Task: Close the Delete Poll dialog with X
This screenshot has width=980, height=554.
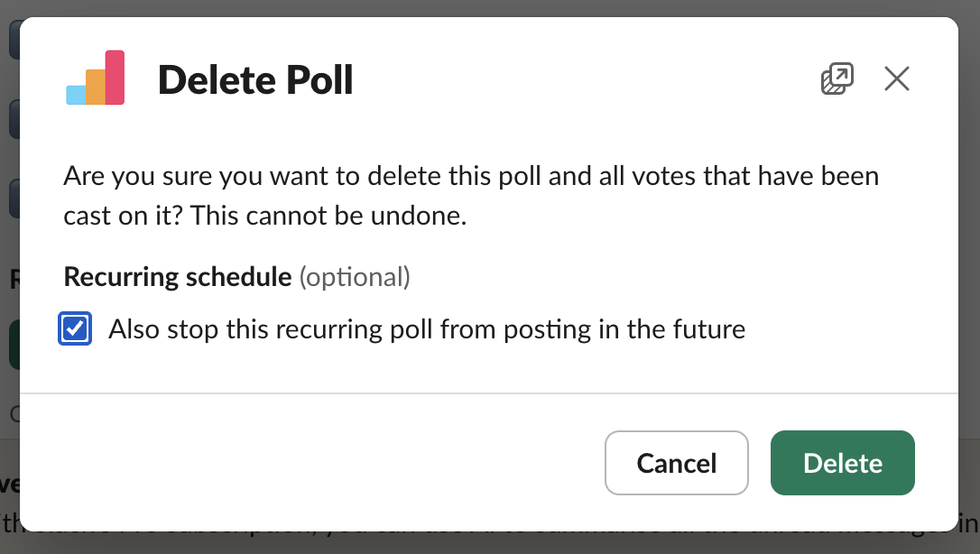Action: tap(896, 79)
